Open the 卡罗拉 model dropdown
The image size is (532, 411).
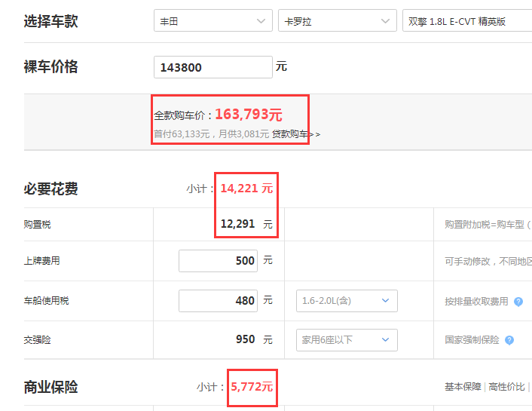[x=338, y=20]
